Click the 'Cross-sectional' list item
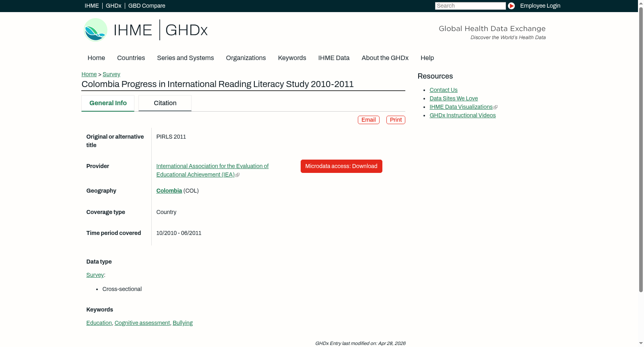 pos(122,289)
